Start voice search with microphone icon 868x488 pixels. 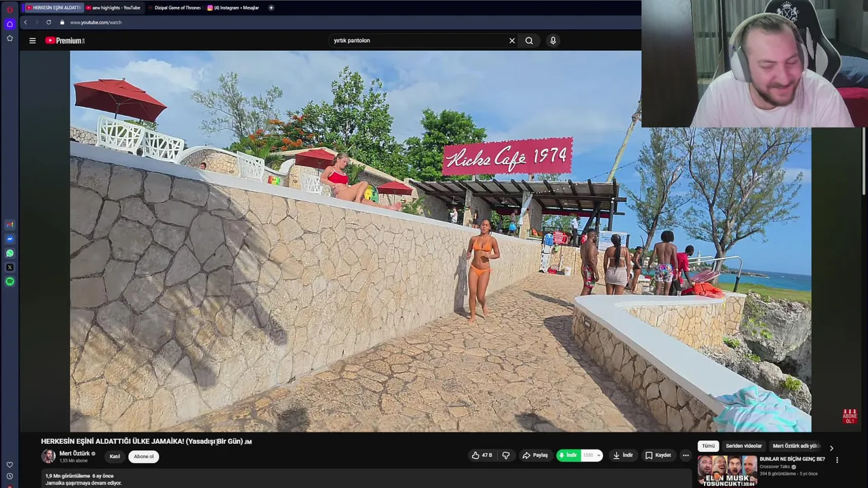[x=553, y=41]
